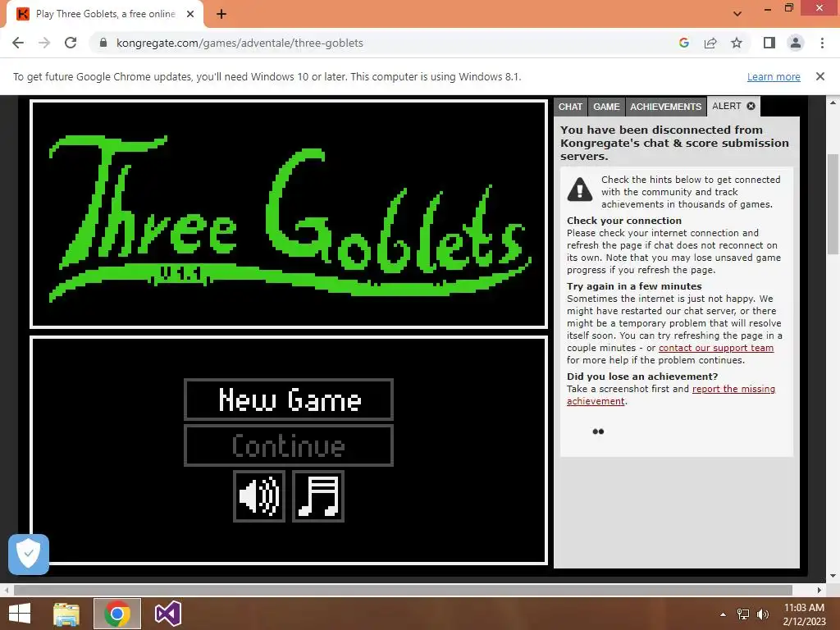Open the volume tray icon
This screenshot has width=840, height=630.
click(763, 614)
